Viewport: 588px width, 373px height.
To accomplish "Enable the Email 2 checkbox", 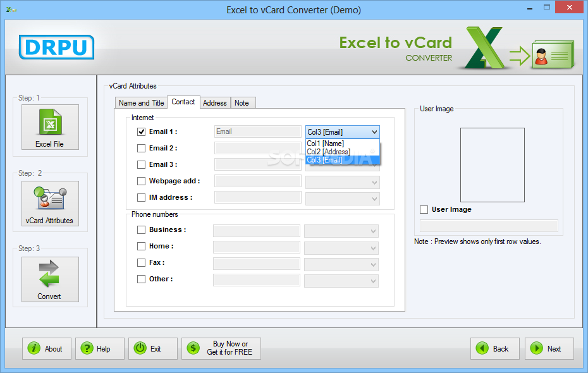I will (142, 149).
